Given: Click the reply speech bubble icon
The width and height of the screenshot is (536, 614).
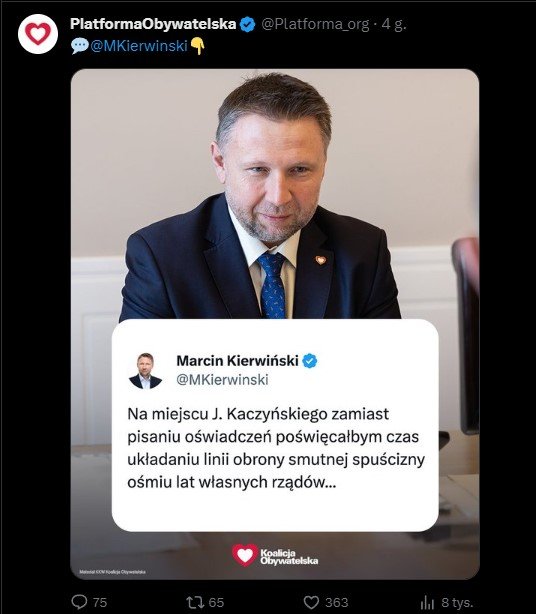Looking at the screenshot, I should [x=79, y=602].
